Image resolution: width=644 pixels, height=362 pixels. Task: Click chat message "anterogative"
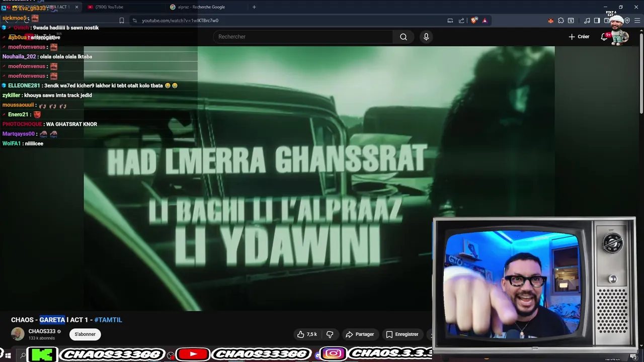tap(45, 38)
